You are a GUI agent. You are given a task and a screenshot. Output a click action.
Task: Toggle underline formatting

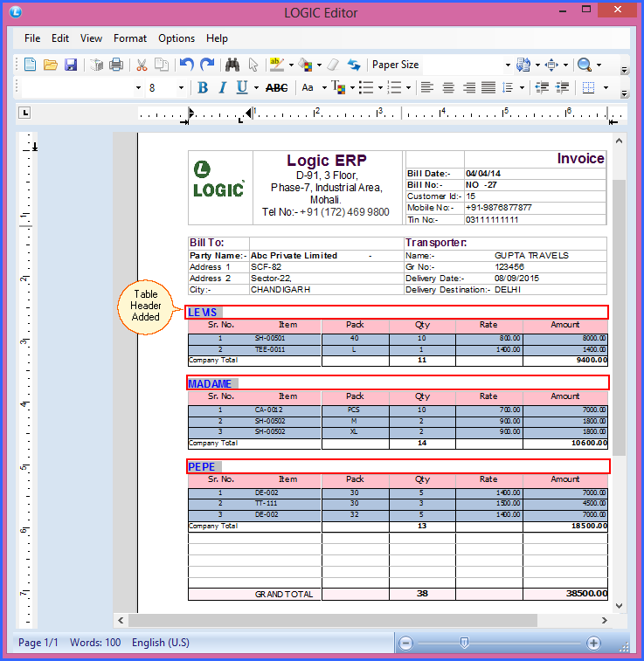pyautogui.click(x=242, y=87)
